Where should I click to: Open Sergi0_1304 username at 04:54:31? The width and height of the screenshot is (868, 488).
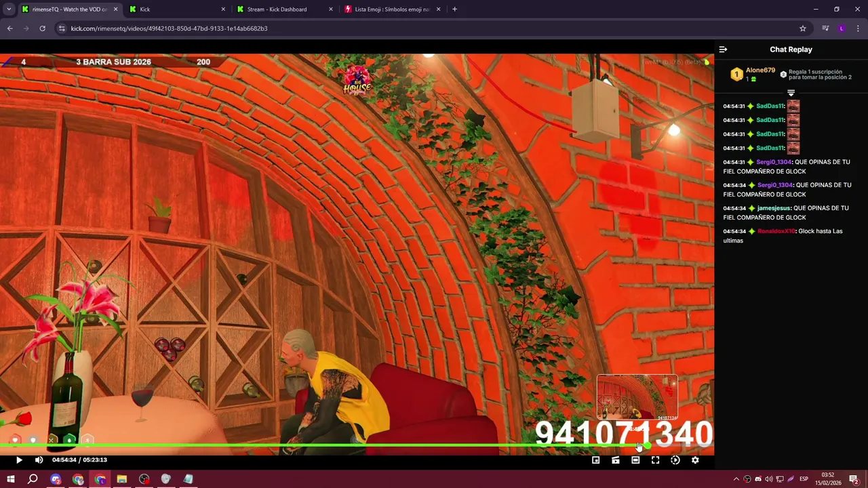coord(774,162)
